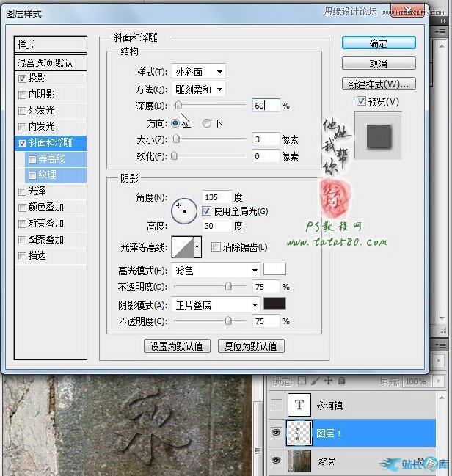
Task: Hide 图层 1 using its eye icon
Action: click(276, 433)
